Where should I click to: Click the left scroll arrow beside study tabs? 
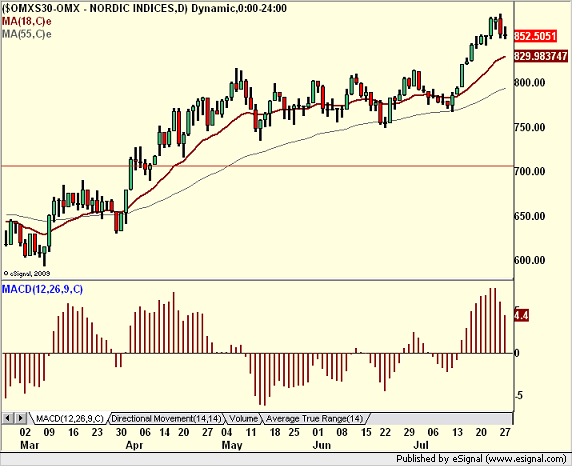[x=8, y=418]
